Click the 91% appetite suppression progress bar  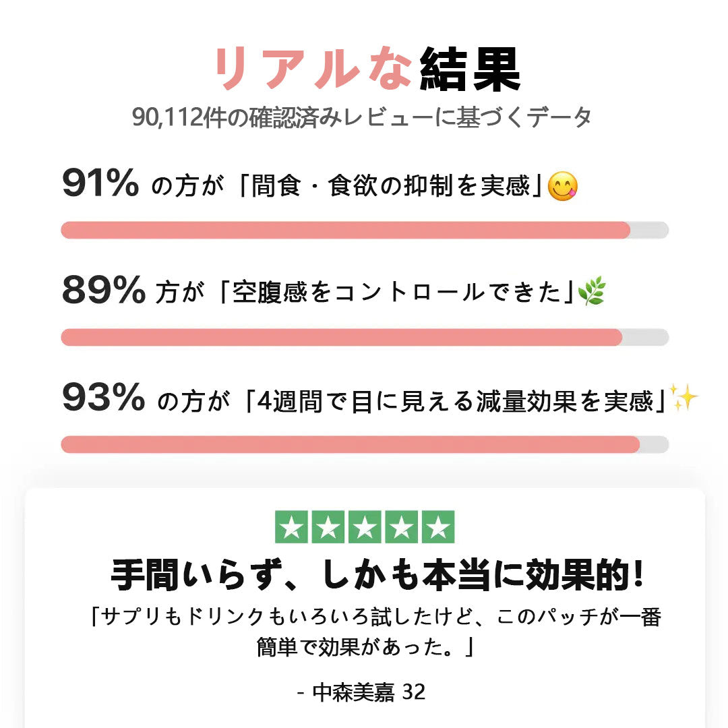pos(365,230)
